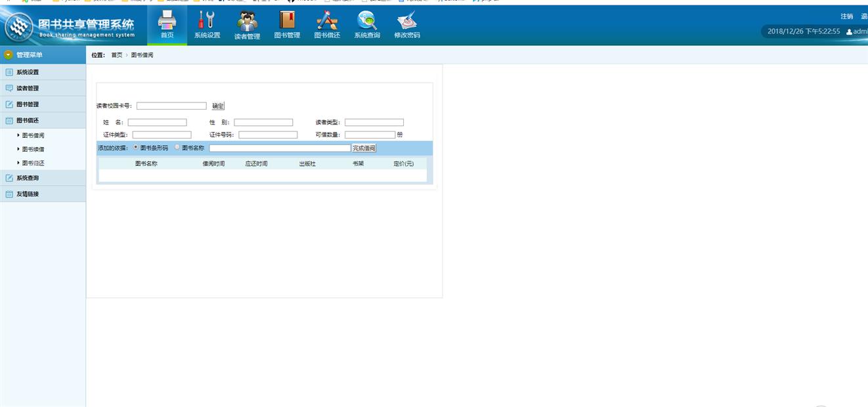Screen dimensions: 868x407
Task: Select the 图书名称 radio button
Action: [177, 148]
